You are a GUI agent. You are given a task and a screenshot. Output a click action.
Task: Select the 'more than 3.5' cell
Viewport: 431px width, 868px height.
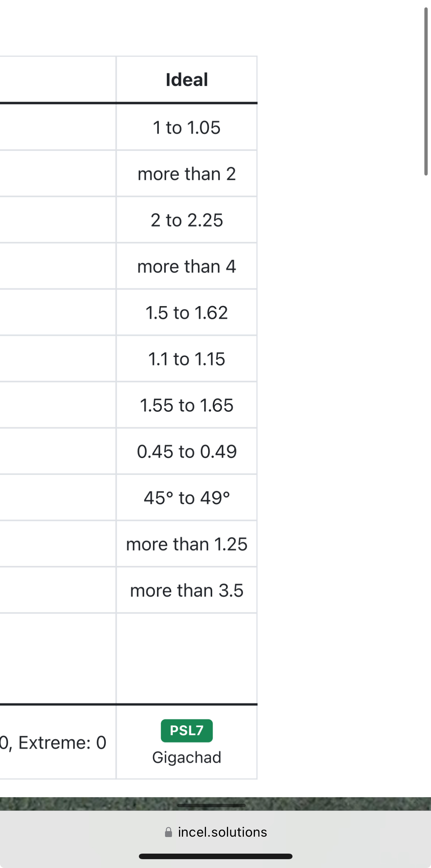tap(187, 590)
